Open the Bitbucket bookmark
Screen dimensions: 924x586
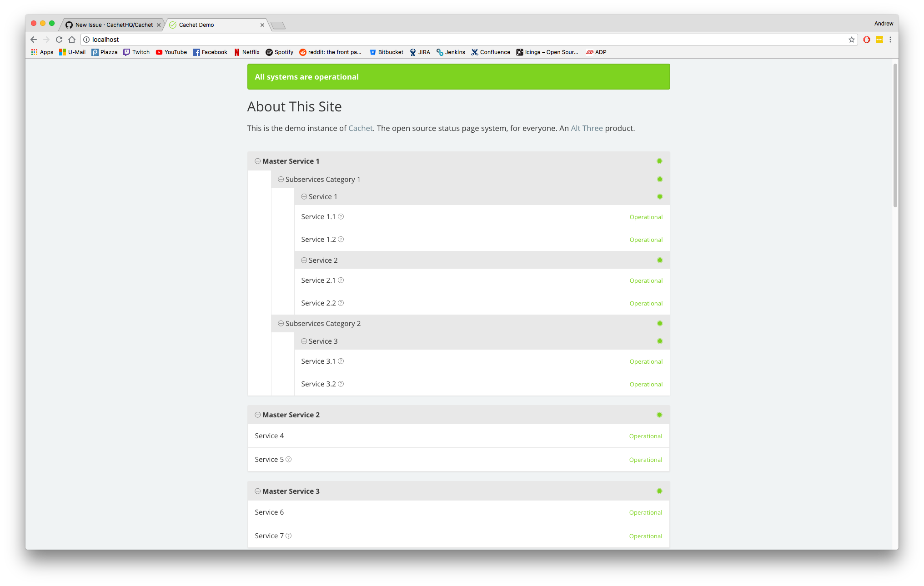click(386, 52)
